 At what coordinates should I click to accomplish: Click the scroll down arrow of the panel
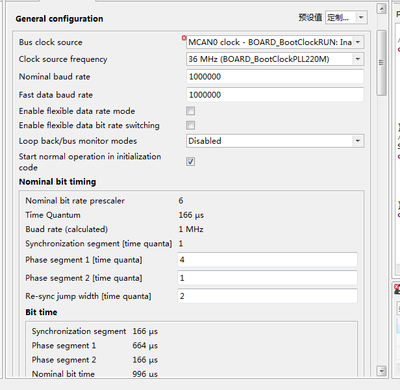pos(381,370)
